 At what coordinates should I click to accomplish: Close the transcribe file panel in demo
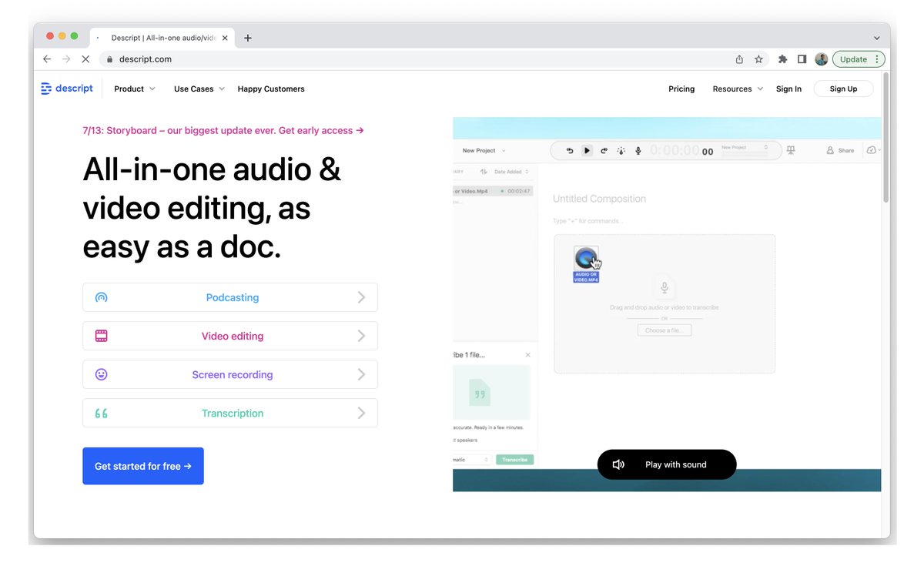pyautogui.click(x=527, y=355)
